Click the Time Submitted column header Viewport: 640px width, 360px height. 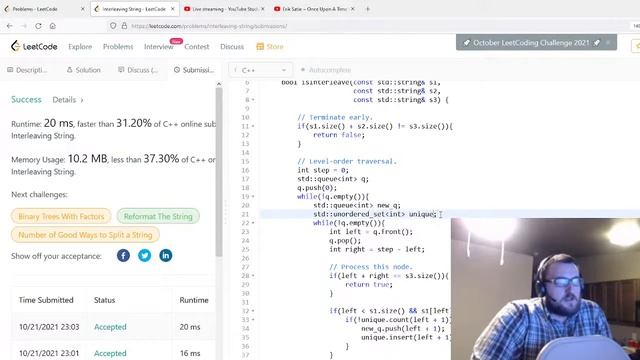pos(46,300)
